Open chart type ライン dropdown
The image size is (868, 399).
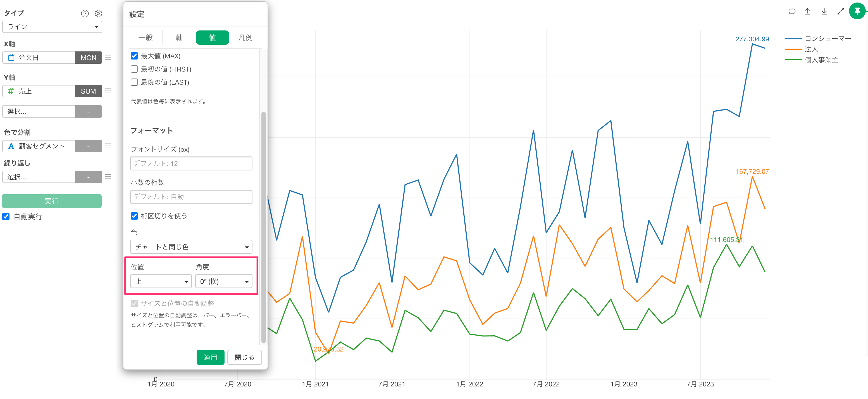[52, 27]
